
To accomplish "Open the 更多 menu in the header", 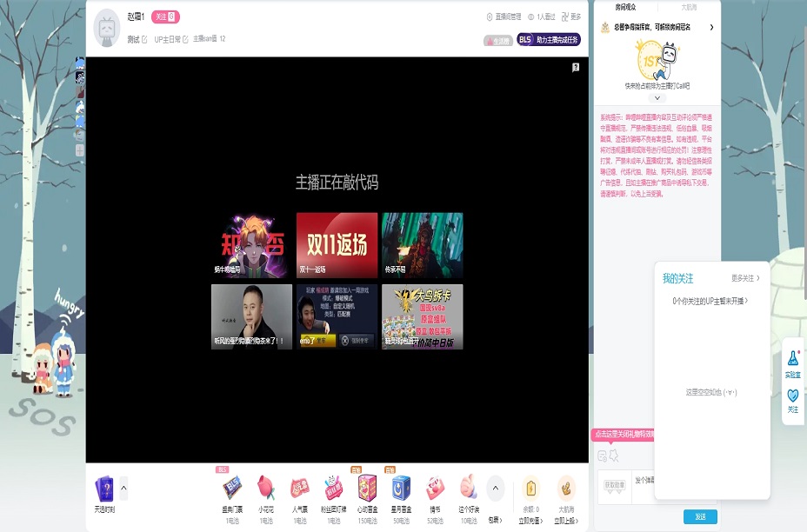I will pyautogui.click(x=571, y=17).
